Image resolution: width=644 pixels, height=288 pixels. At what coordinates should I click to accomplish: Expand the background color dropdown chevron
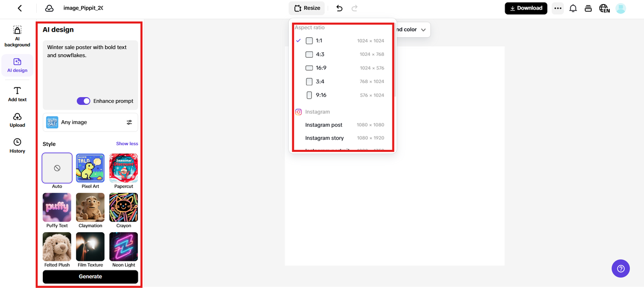pyautogui.click(x=423, y=30)
